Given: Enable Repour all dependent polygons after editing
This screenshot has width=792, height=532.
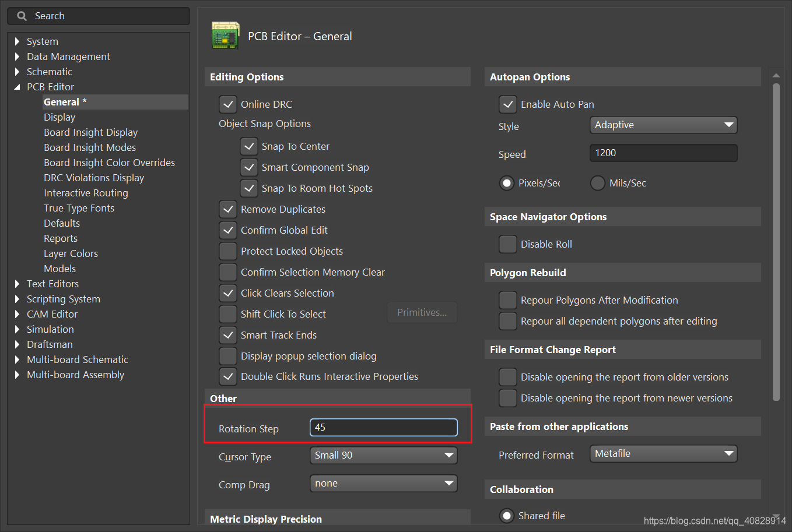Looking at the screenshot, I should point(508,321).
